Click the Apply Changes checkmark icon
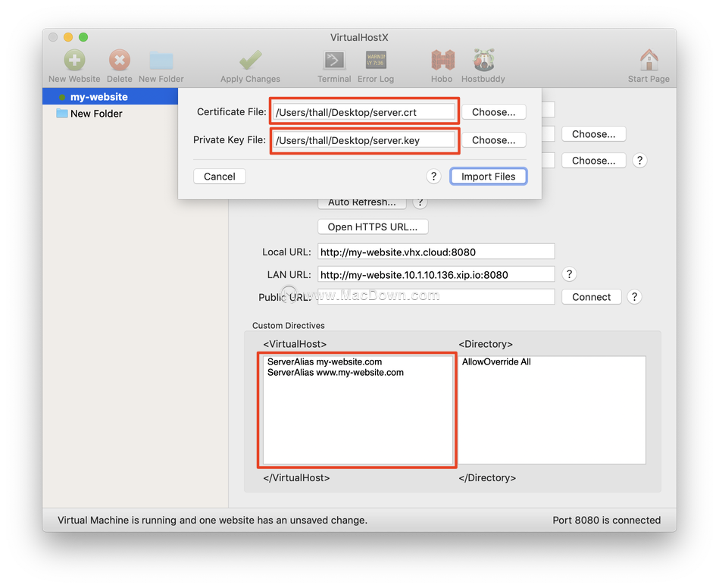 [x=250, y=60]
